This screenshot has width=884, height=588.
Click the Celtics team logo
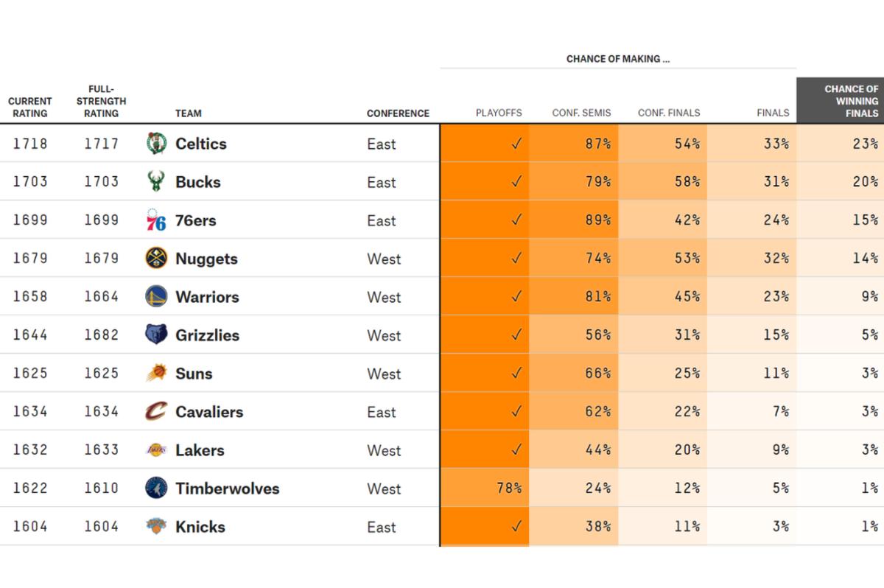coord(156,144)
